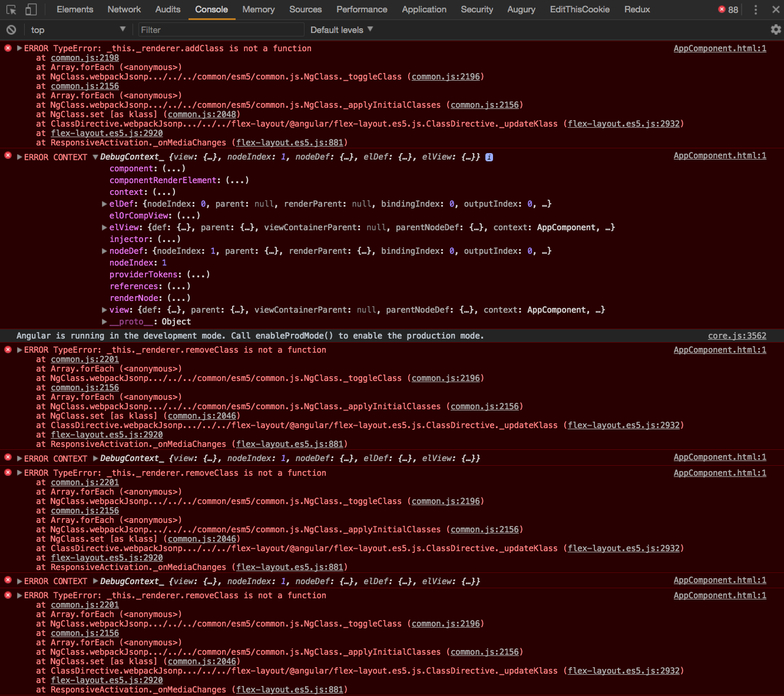Viewport: 784px width, 696px height.
Task: Toggle the device toolbar icon
Action: click(29, 9)
